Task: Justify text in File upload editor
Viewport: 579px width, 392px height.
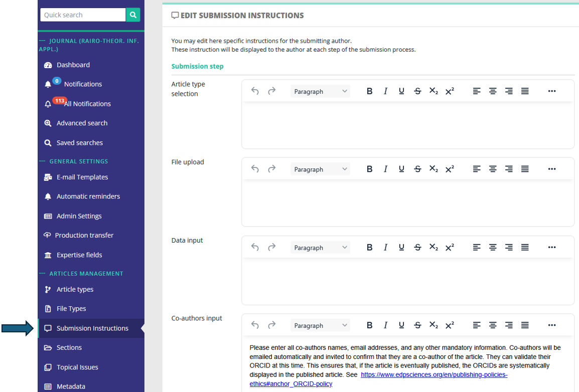Action: tap(525, 169)
